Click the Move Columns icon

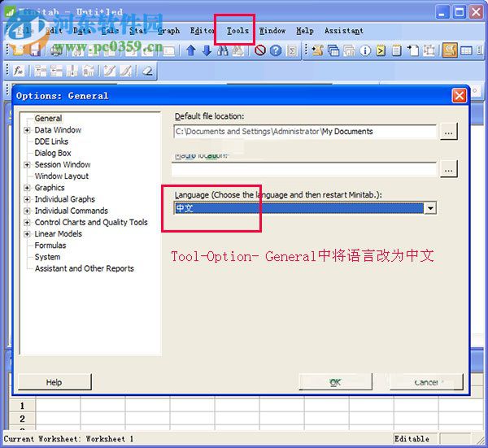pos(88,71)
